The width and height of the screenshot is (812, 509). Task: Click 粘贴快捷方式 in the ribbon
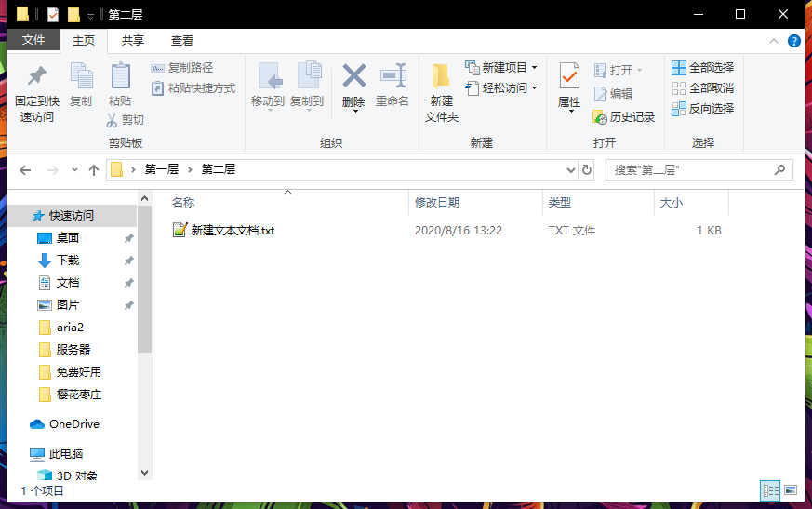[193, 88]
